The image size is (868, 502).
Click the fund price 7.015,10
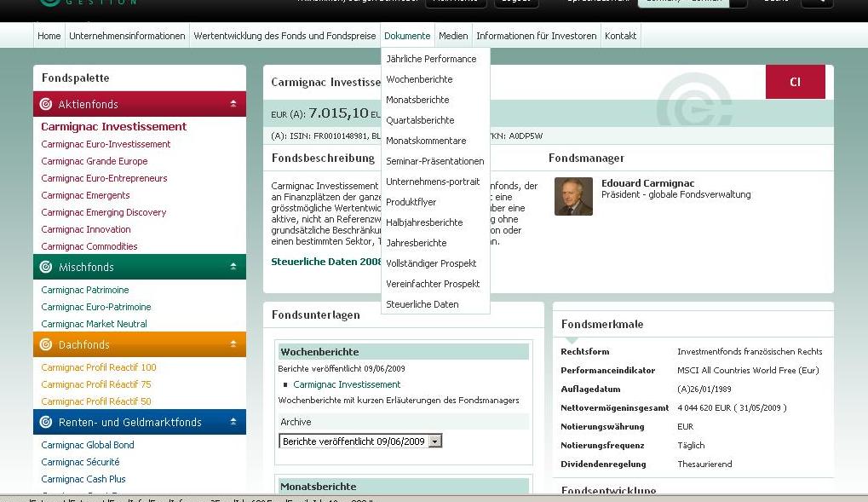(338, 113)
